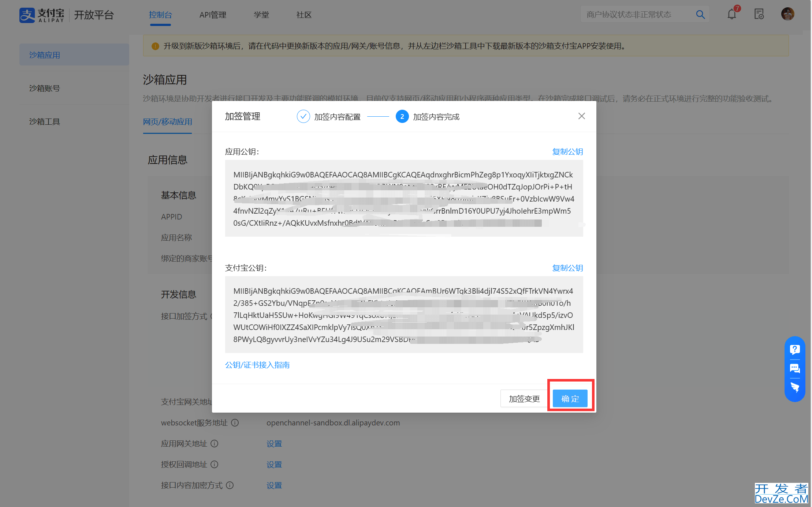Confirm with the 确定 button
Viewport: 812px width, 507px height.
tap(570, 398)
